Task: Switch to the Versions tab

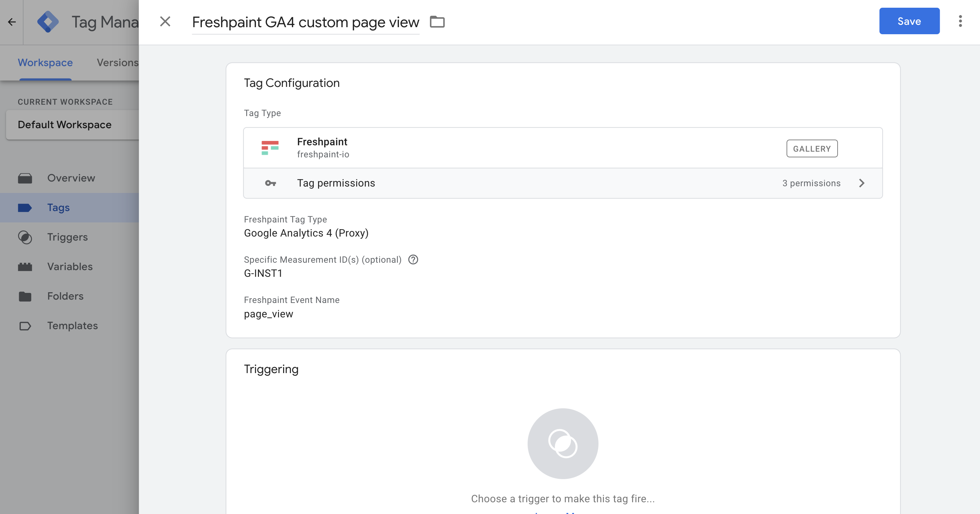Action: click(117, 63)
